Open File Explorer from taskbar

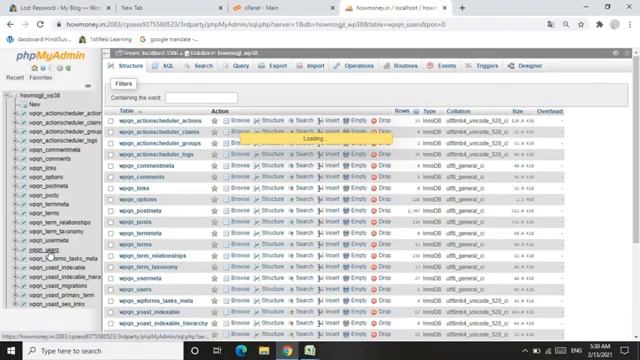click(264, 351)
